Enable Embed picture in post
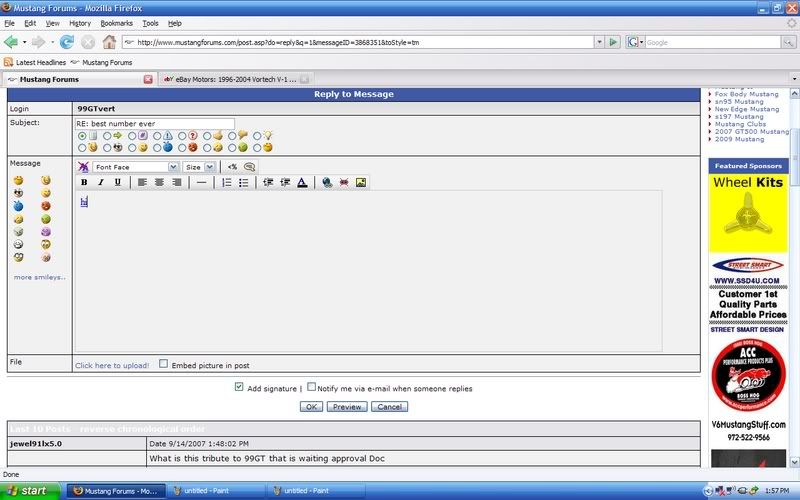Image resolution: width=800 pixels, height=500 pixels. click(163, 364)
